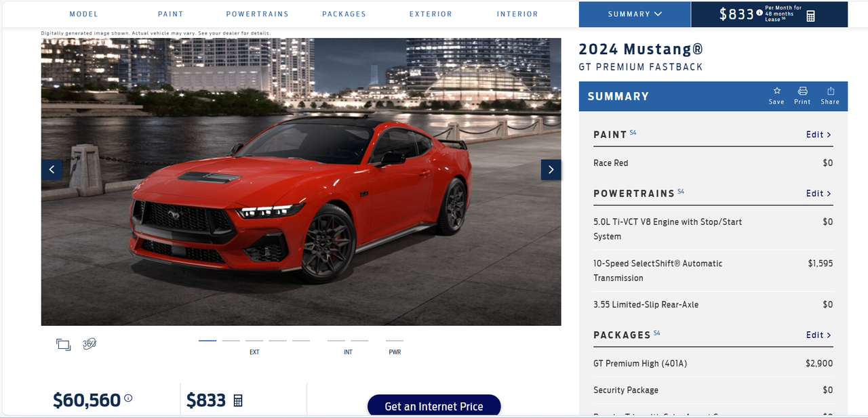Edit the Packages selection
This screenshot has width=868, height=418.
[818, 335]
